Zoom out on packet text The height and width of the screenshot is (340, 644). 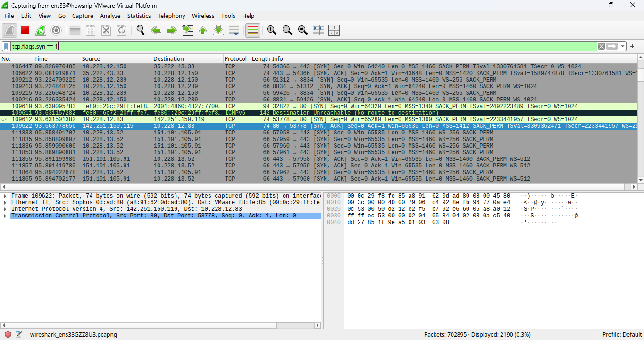[x=287, y=31]
